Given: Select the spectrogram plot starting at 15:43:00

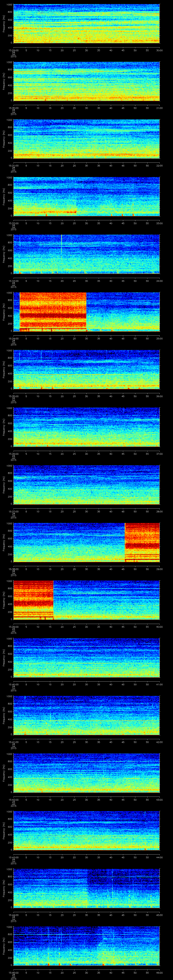Looking at the screenshot, I should (86, 831).
